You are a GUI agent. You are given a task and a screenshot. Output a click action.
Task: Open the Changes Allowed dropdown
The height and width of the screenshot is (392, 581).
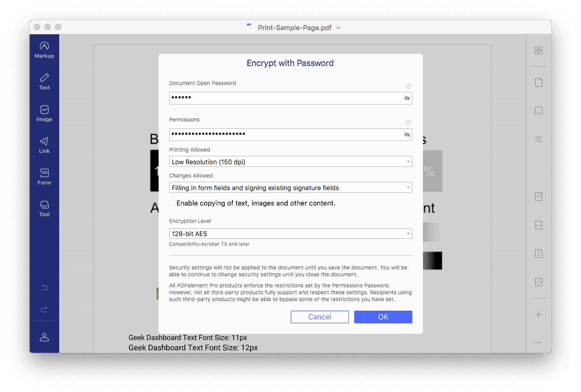pyautogui.click(x=290, y=188)
